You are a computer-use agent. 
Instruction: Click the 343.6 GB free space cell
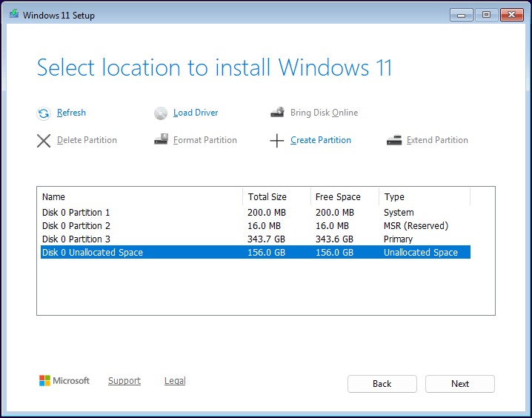pyautogui.click(x=334, y=239)
